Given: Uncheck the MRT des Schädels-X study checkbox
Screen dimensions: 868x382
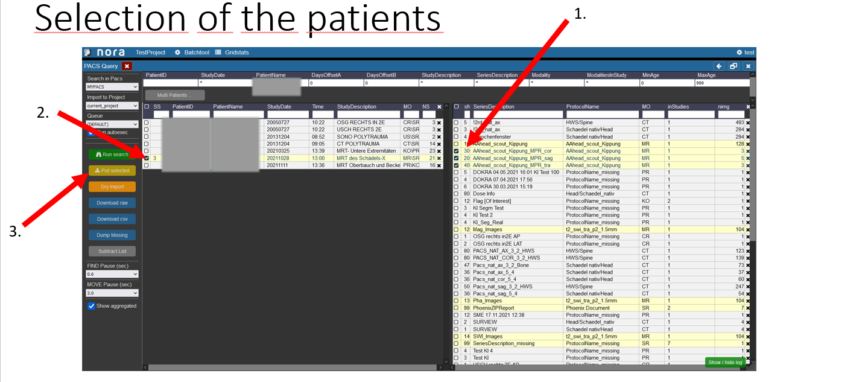Looking at the screenshot, I should [x=146, y=158].
